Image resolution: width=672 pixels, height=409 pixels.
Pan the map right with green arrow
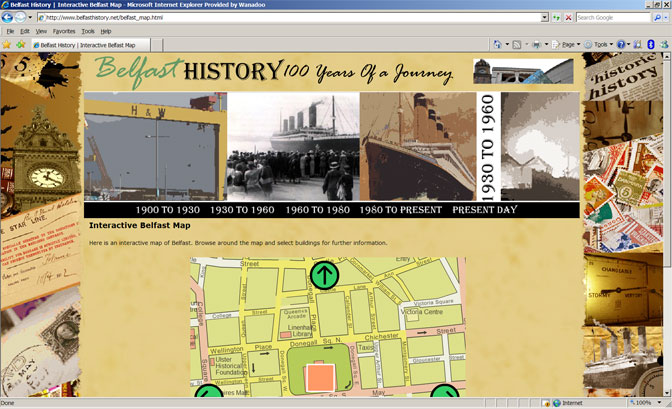coord(445,391)
